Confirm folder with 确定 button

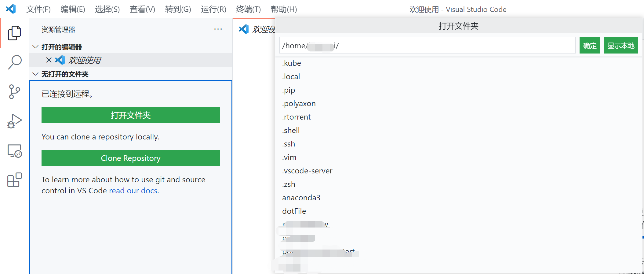(590, 45)
